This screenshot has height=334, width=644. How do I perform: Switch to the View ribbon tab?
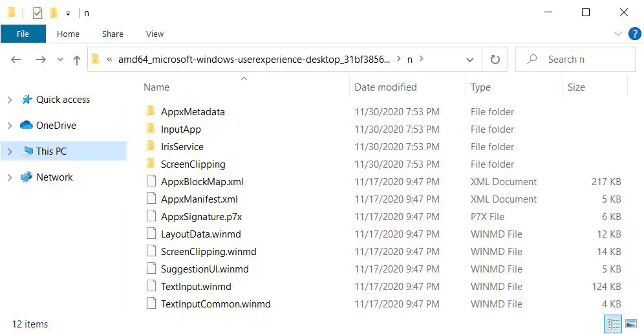[x=155, y=34]
